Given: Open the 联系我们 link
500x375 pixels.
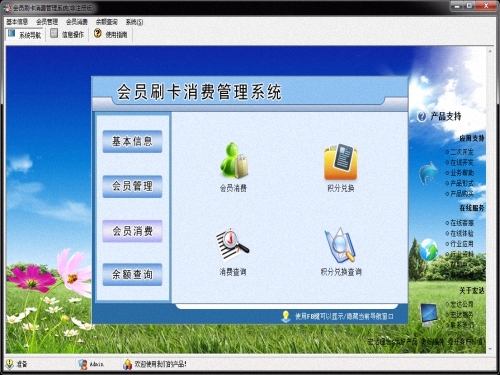Looking at the screenshot, I should pyautogui.click(x=462, y=324).
